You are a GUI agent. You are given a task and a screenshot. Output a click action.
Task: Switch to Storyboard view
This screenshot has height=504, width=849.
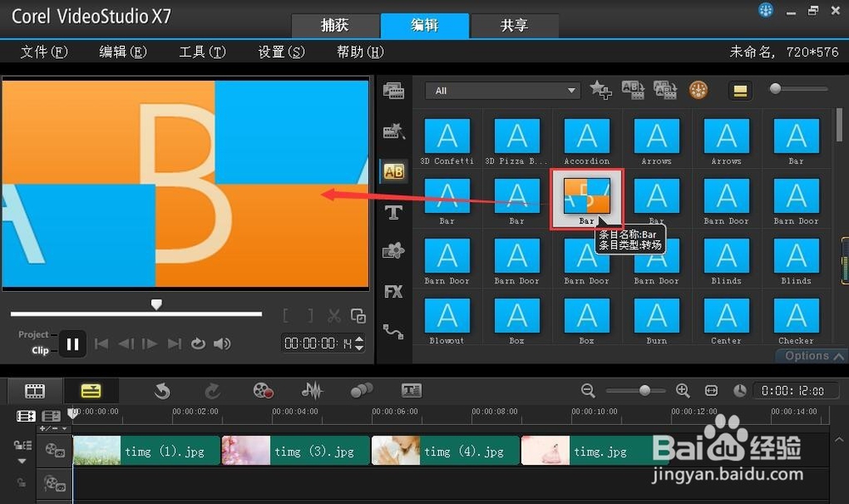click(35, 390)
